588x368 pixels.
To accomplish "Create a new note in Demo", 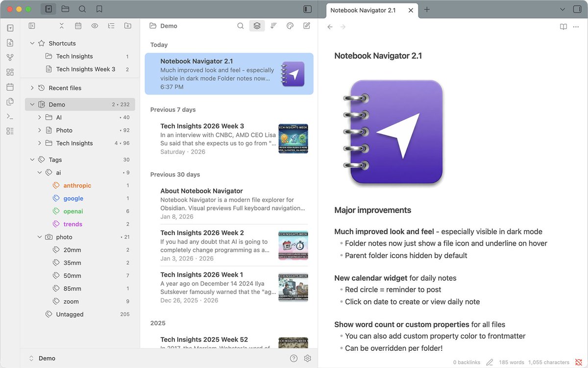I will pos(307,26).
